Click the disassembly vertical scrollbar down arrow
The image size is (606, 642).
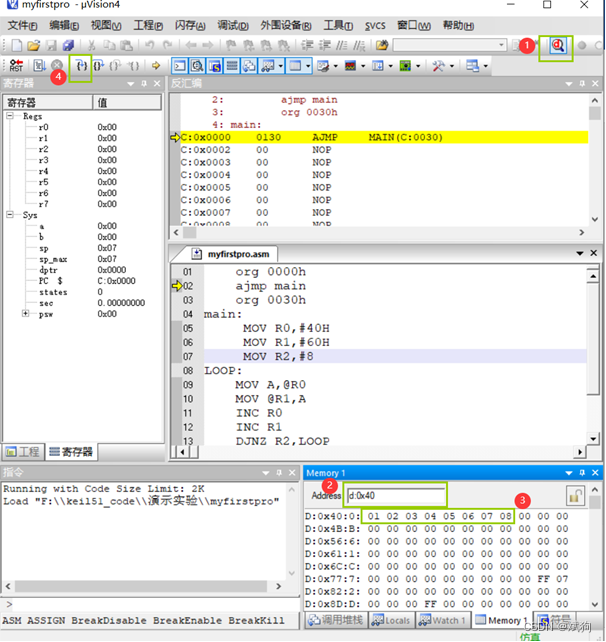click(595, 219)
